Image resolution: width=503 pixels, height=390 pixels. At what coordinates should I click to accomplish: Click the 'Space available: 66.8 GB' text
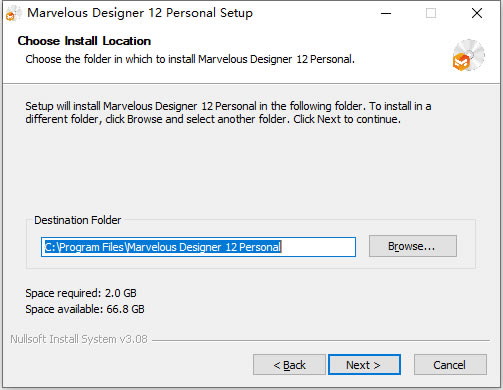click(x=85, y=309)
